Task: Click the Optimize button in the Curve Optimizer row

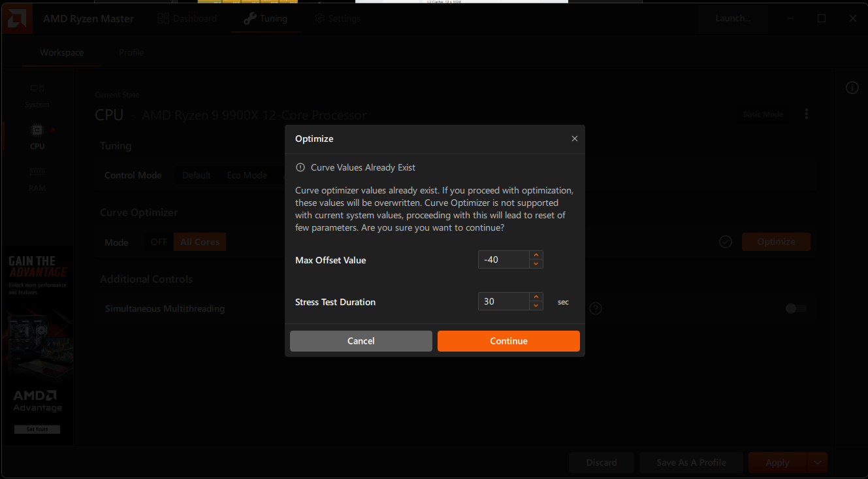Action: coord(776,242)
